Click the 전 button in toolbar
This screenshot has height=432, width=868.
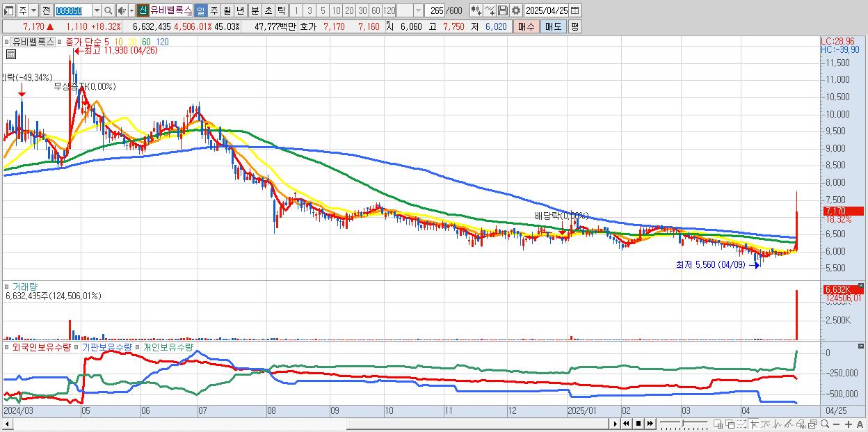(x=46, y=10)
